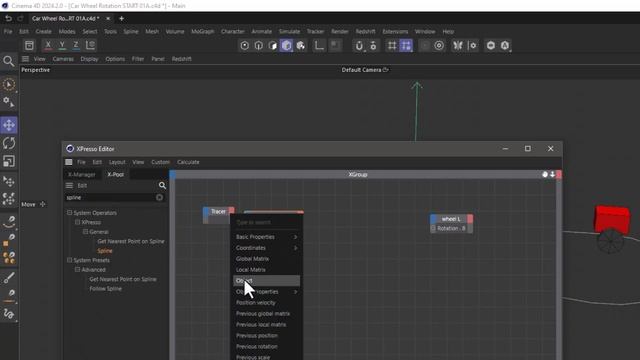Image resolution: width=640 pixels, height=360 pixels.
Task: Expand Coordinates submenu
Action: pyautogui.click(x=266, y=248)
